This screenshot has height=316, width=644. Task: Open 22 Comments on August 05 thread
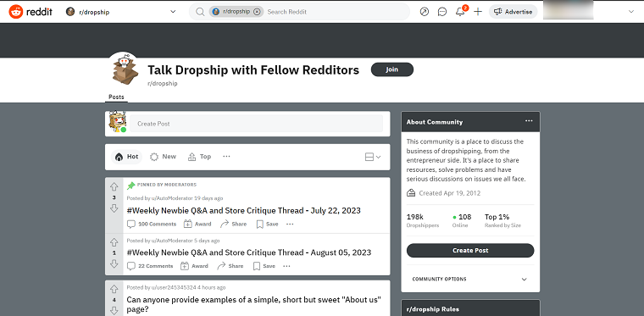pos(150,266)
